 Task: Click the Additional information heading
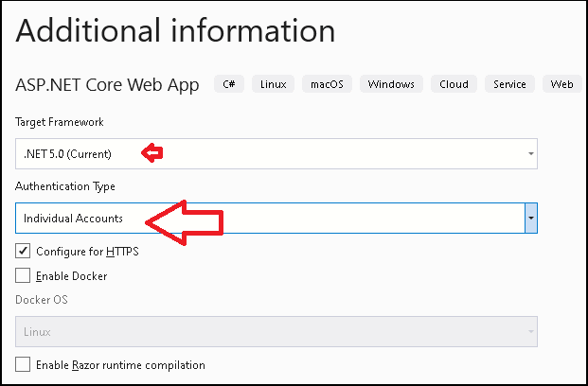pyautogui.click(x=175, y=30)
